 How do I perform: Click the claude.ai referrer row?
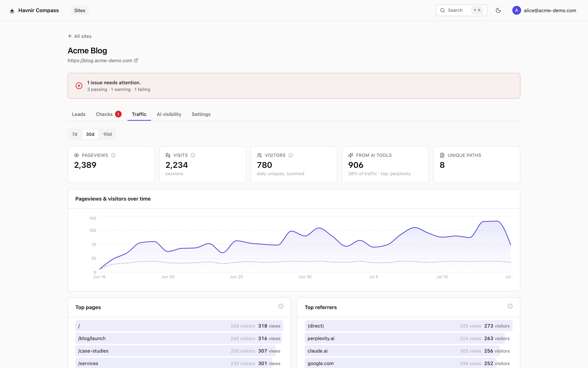click(408, 351)
